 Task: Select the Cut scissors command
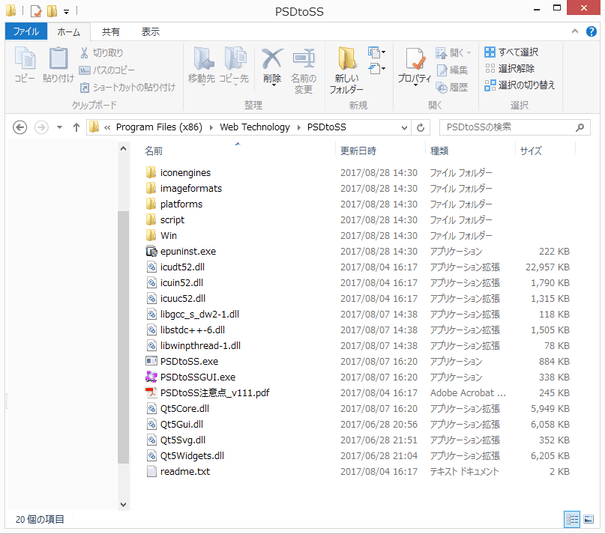(x=101, y=53)
